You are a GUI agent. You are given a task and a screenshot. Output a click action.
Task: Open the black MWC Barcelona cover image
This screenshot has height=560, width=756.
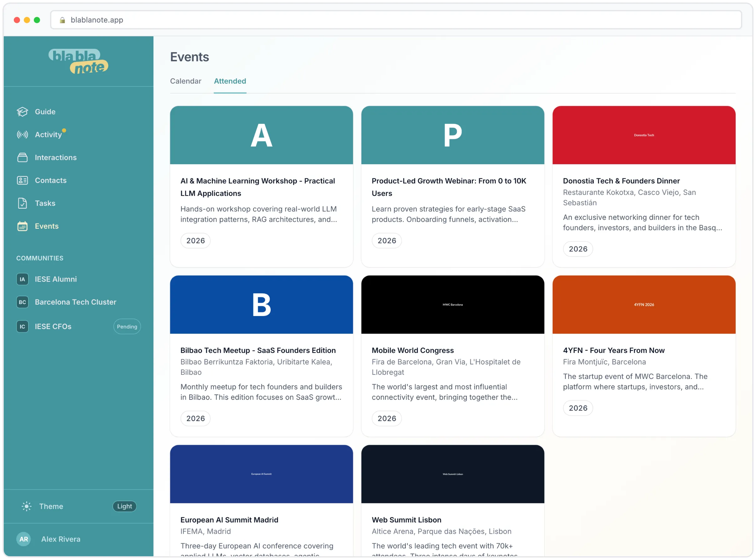click(453, 305)
